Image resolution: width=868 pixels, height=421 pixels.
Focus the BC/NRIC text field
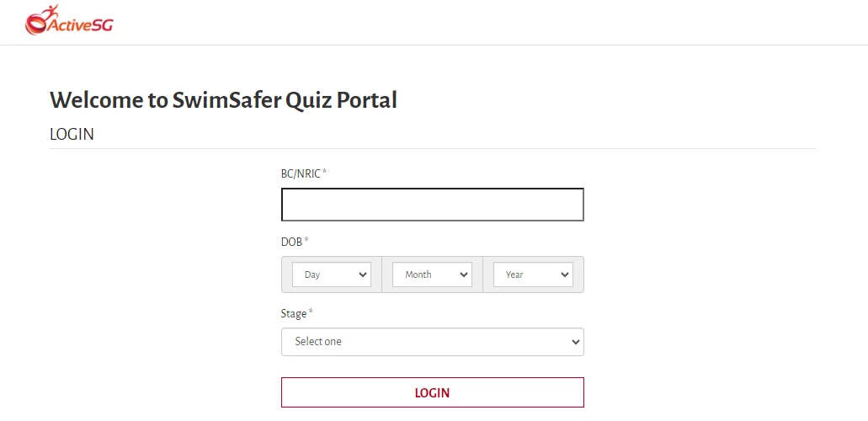coord(433,205)
